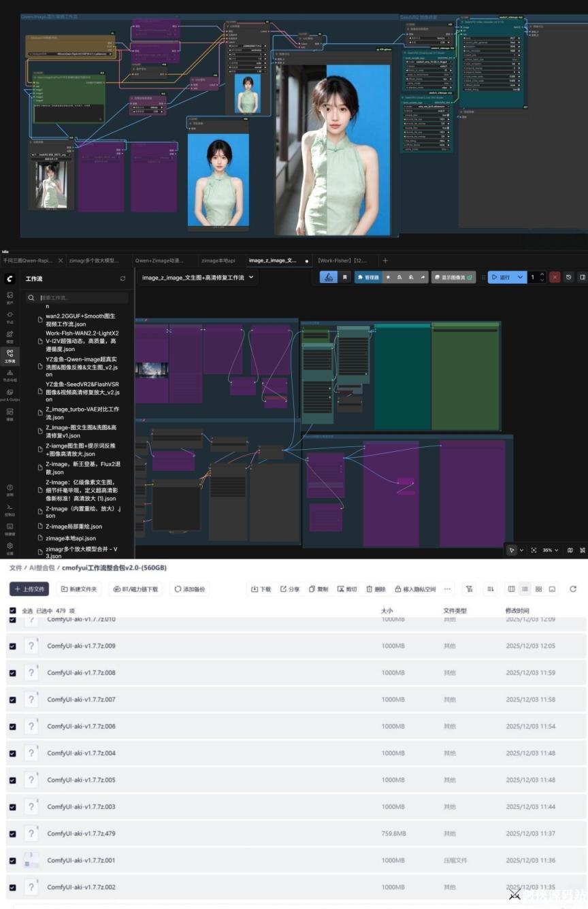Go to 文件 breadcrumb root
Screen dimensions: 588x909
point(15,567)
